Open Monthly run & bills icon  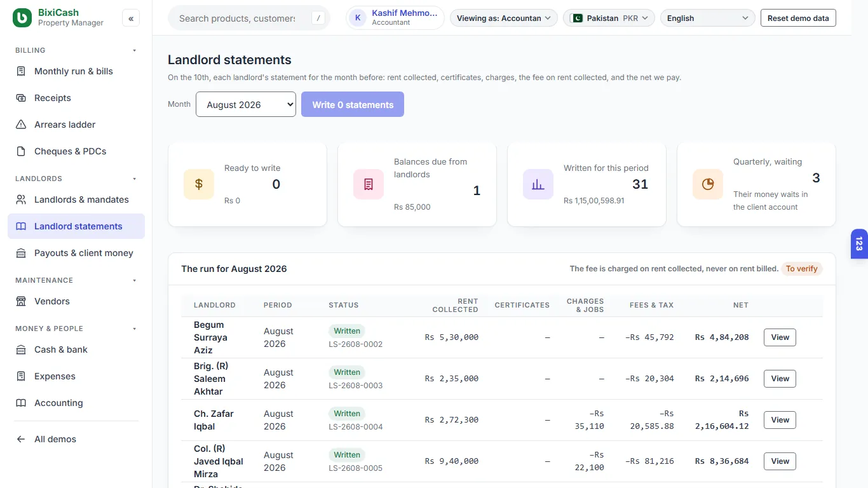[x=21, y=71]
